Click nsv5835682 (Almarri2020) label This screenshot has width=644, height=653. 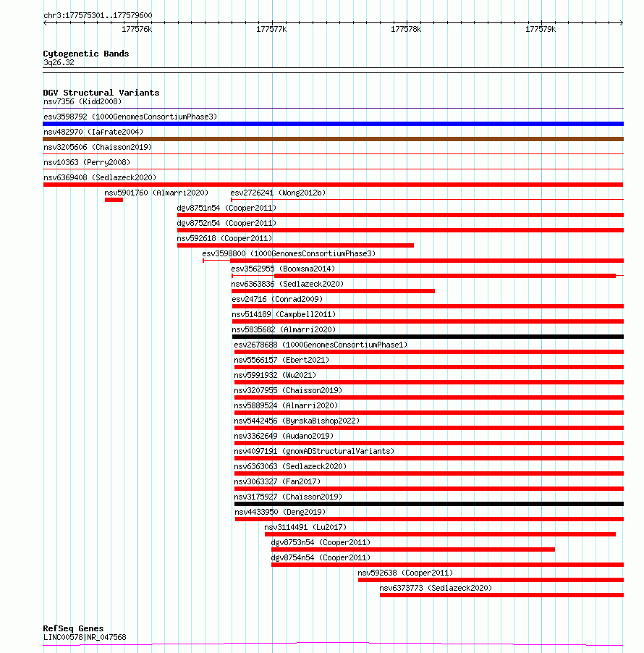284,329
